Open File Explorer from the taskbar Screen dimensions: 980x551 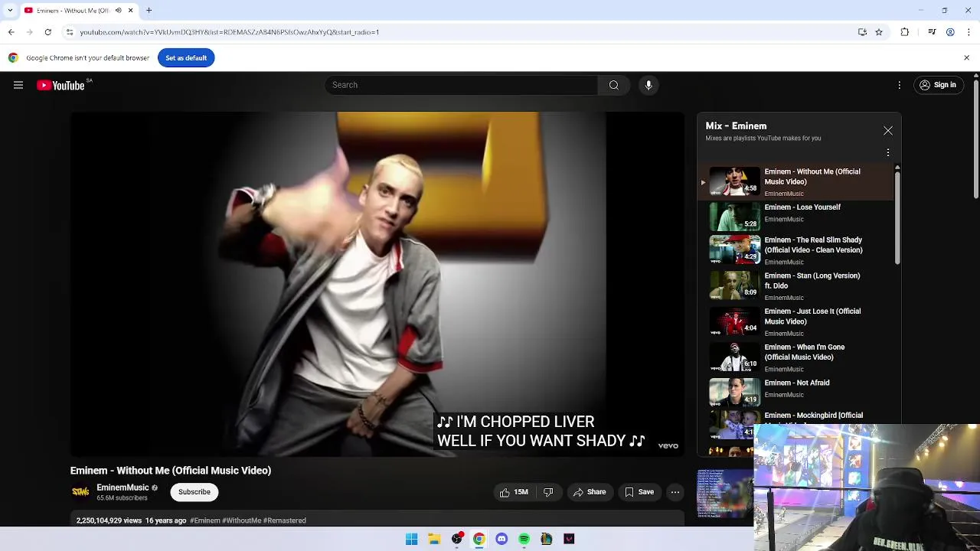coord(434,539)
